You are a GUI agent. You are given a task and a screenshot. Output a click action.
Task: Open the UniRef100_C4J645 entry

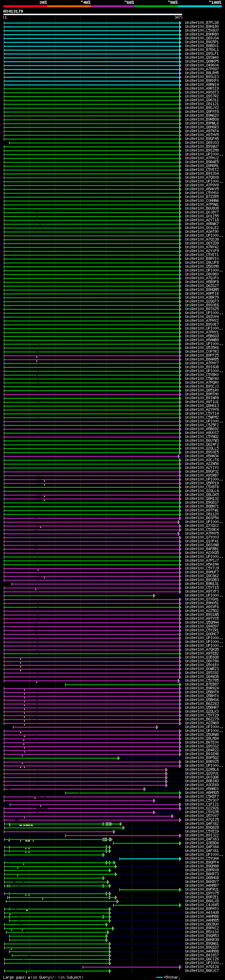[x=202, y=905]
